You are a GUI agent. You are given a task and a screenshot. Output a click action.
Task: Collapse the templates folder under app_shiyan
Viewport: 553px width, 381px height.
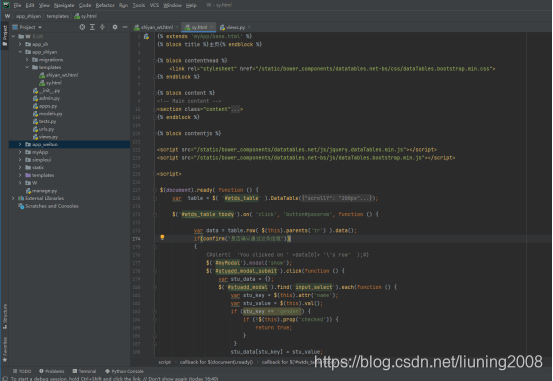click(x=27, y=67)
